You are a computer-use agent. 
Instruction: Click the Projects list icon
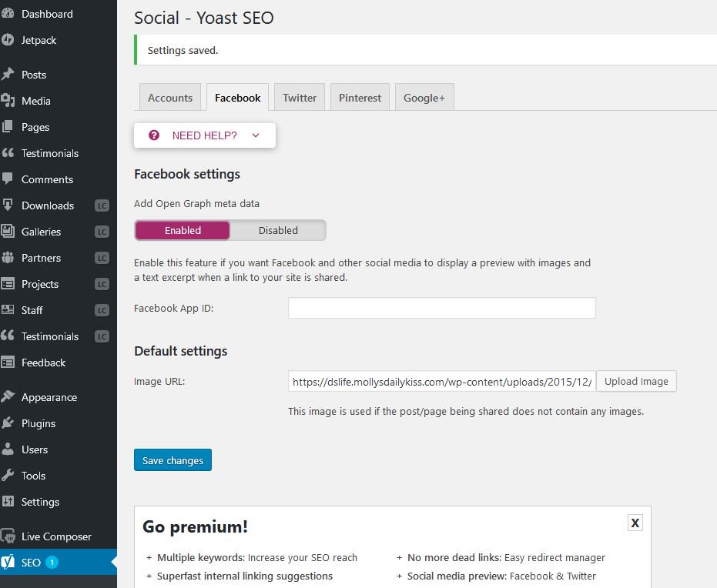pyautogui.click(x=8, y=284)
